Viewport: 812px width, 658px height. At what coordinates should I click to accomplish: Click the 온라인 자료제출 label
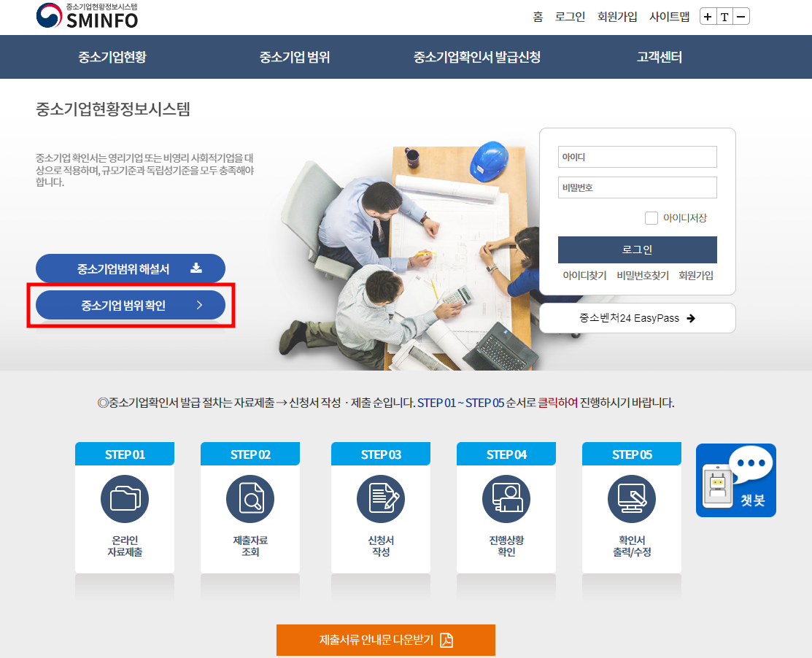pyautogui.click(x=125, y=546)
